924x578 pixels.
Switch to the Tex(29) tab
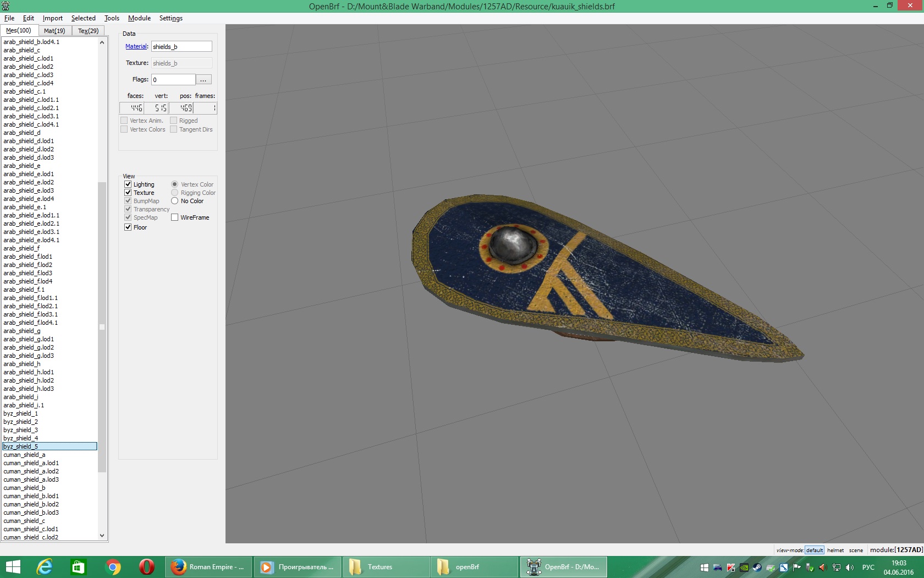click(88, 31)
